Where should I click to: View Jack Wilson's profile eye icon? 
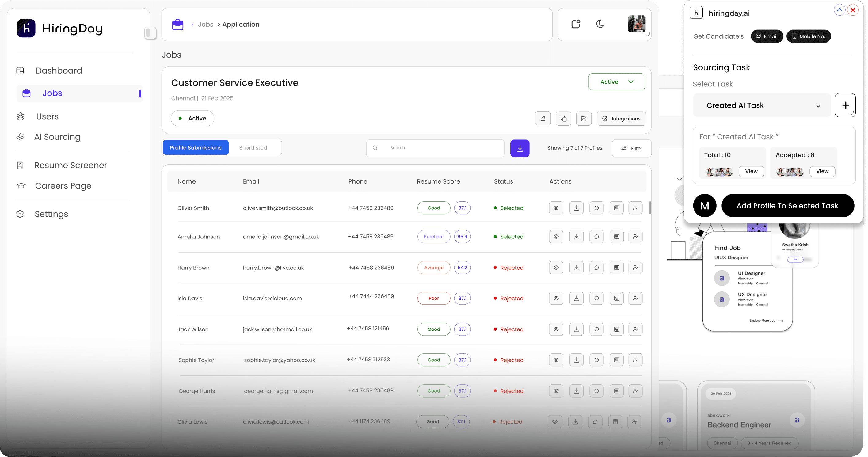coord(556,329)
